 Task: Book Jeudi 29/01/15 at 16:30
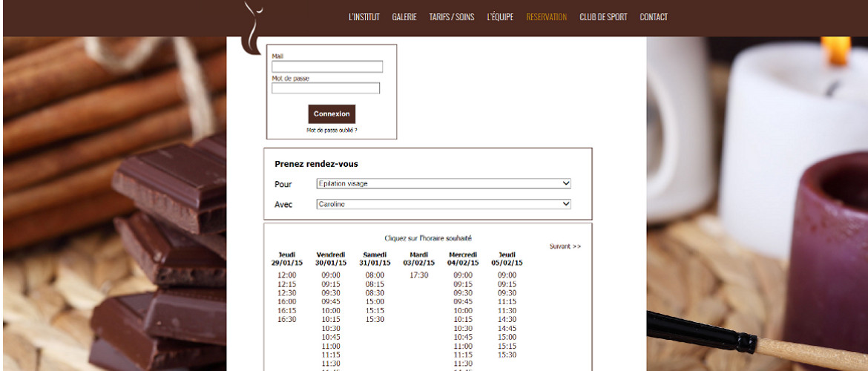tap(287, 320)
